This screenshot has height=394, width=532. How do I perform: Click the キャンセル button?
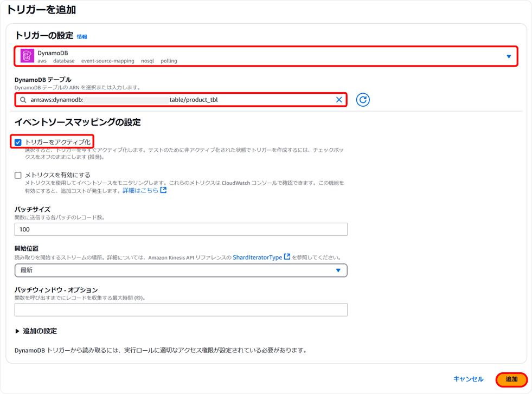468,379
